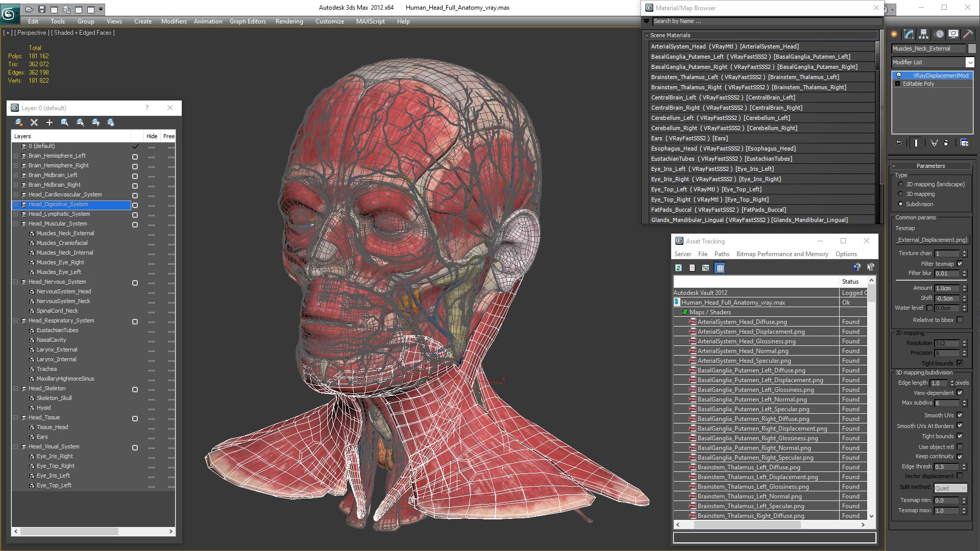Open the MAXScript menu
The width and height of the screenshot is (980, 551).
pyautogui.click(x=371, y=21)
